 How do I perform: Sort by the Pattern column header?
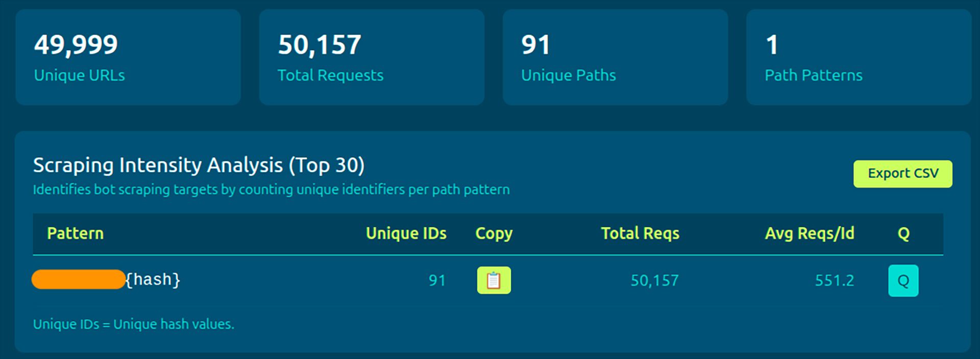75,233
